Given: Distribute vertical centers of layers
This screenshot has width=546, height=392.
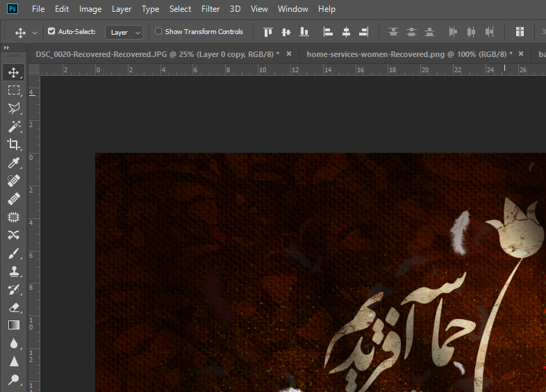Looking at the screenshot, I should 412,32.
